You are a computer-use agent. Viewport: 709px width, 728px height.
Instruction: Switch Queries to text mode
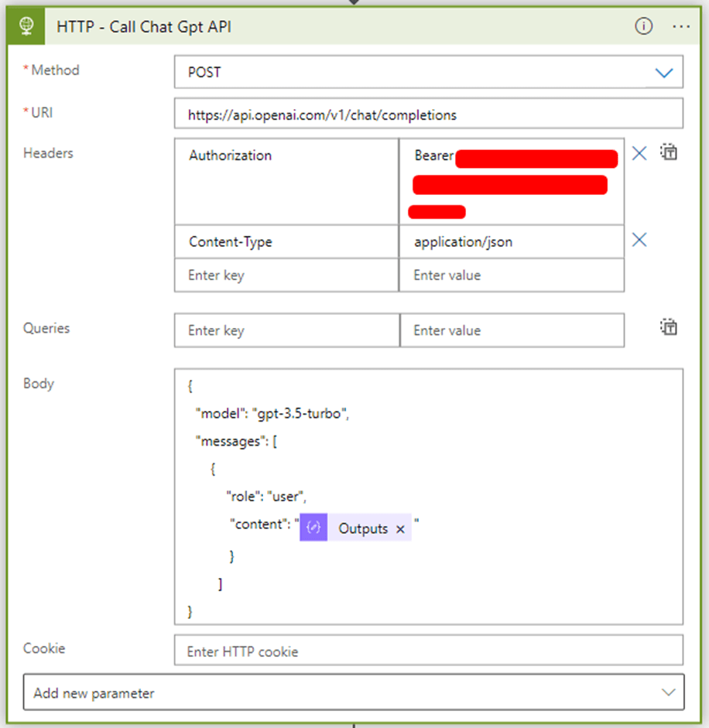[x=669, y=326]
